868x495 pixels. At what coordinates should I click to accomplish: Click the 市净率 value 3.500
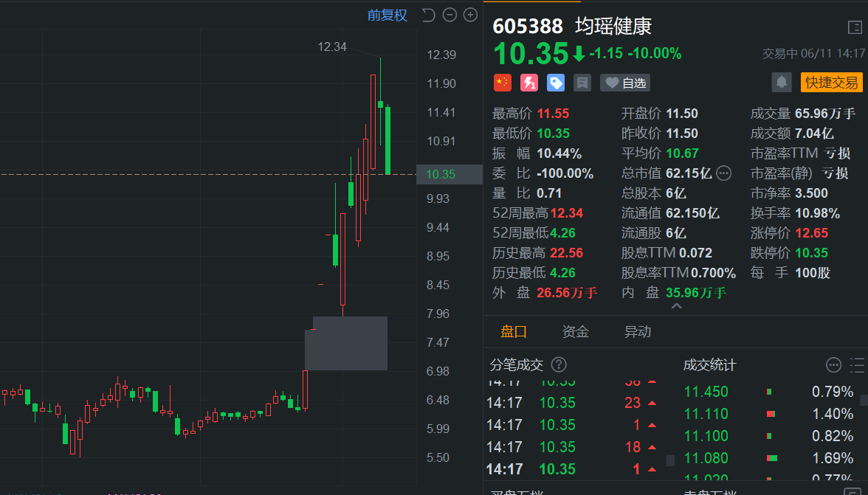(x=812, y=193)
